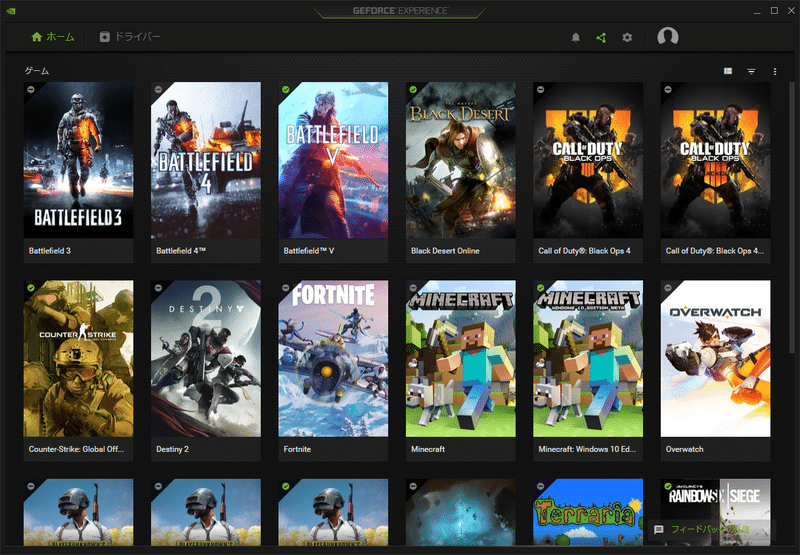Click the Destiny 2 title label
The image size is (800, 555).
pyautogui.click(x=172, y=449)
